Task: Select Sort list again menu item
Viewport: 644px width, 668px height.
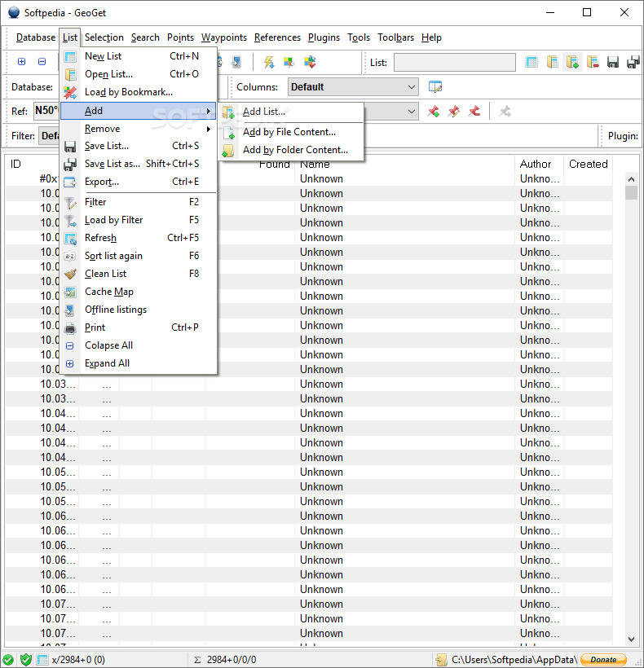Action: (x=139, y=256)
